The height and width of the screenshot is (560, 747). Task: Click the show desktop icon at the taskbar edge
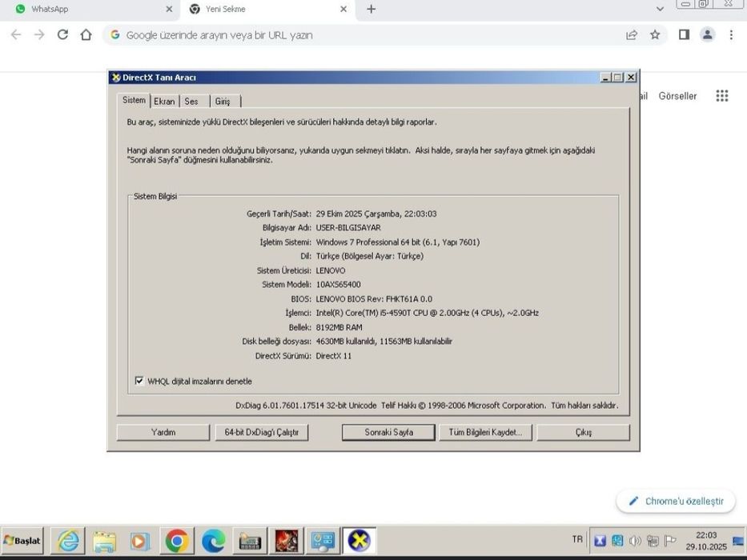(x=739, y=541)
